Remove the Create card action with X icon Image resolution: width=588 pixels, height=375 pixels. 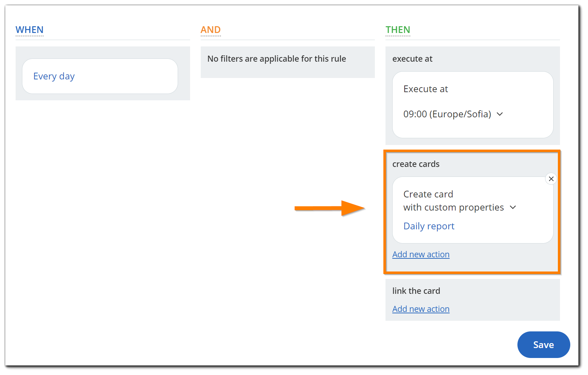click(551, 179)
